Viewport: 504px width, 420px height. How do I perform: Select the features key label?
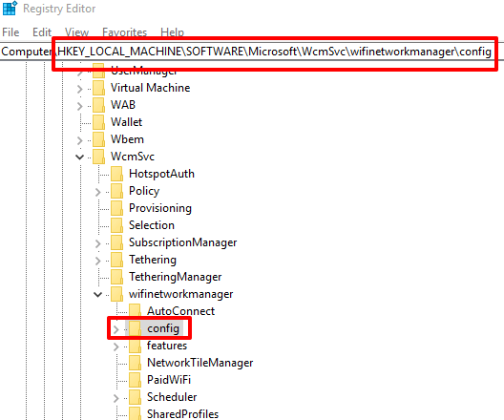pos(167,346)
